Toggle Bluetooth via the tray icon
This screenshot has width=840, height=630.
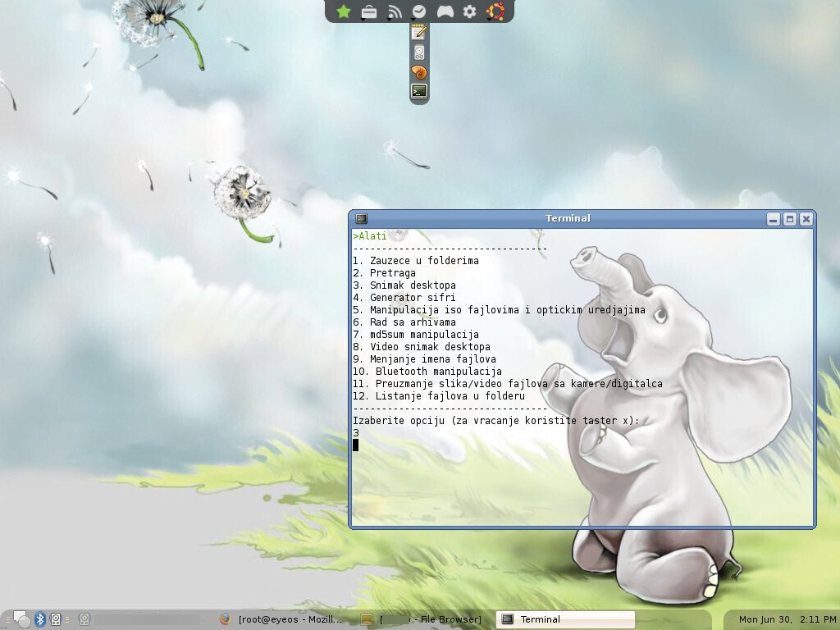(39, 618)
